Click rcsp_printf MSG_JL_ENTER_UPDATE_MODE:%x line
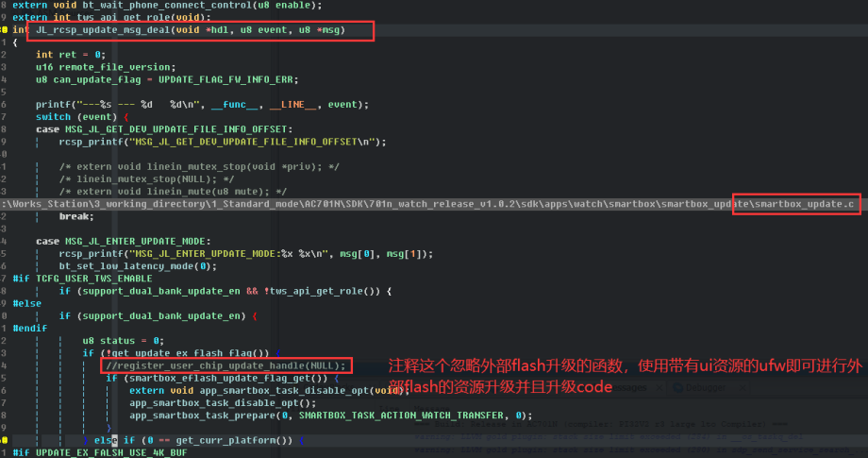Image resolution: width=868 pixels, height=458 pixels. point(246,254)
